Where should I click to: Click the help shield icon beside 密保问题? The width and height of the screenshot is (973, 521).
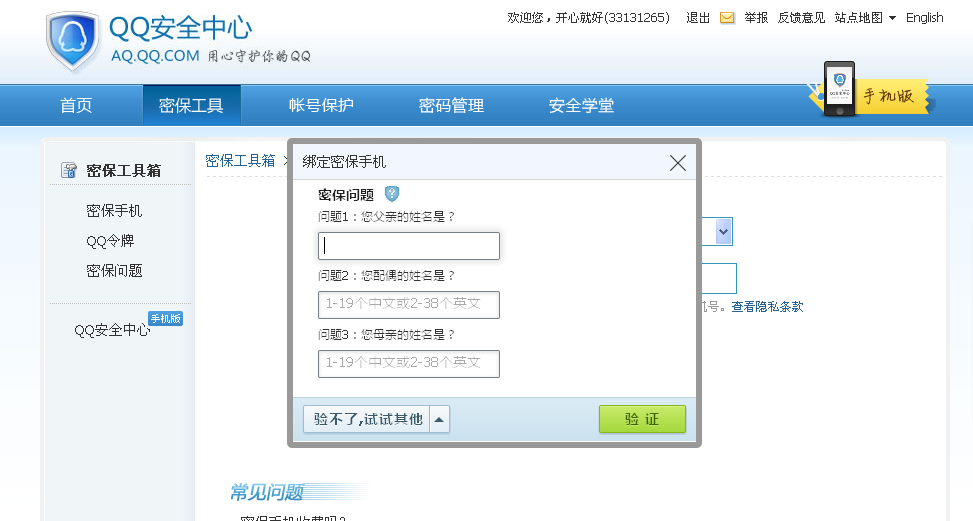pyautogui.click(x=392, y=194)
